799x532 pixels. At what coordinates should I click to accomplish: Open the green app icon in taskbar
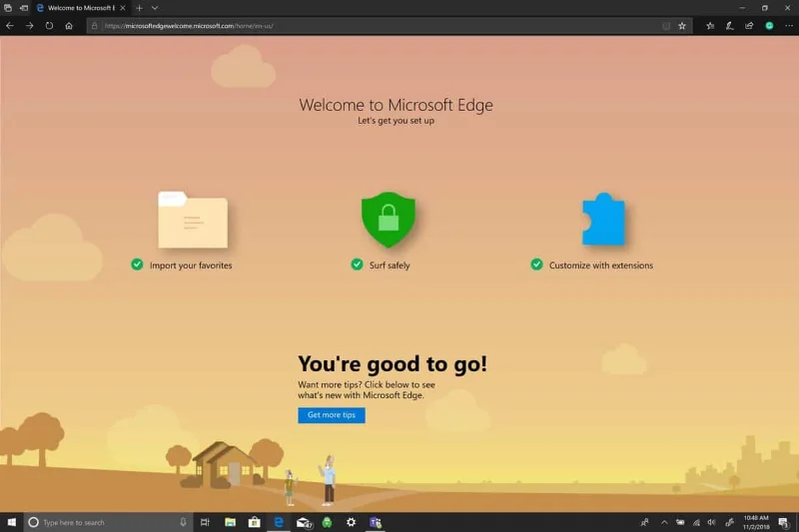[327, 522]
